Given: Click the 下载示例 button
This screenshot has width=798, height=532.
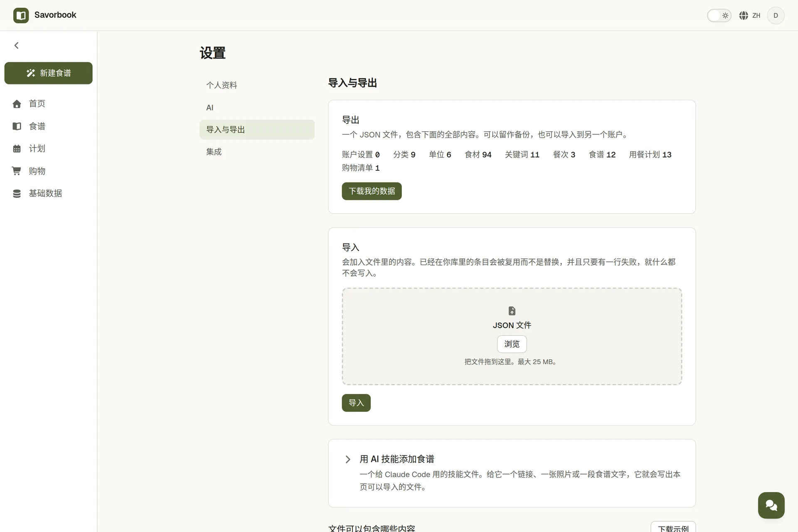Looking at the screenshot, I should point(673,527).
